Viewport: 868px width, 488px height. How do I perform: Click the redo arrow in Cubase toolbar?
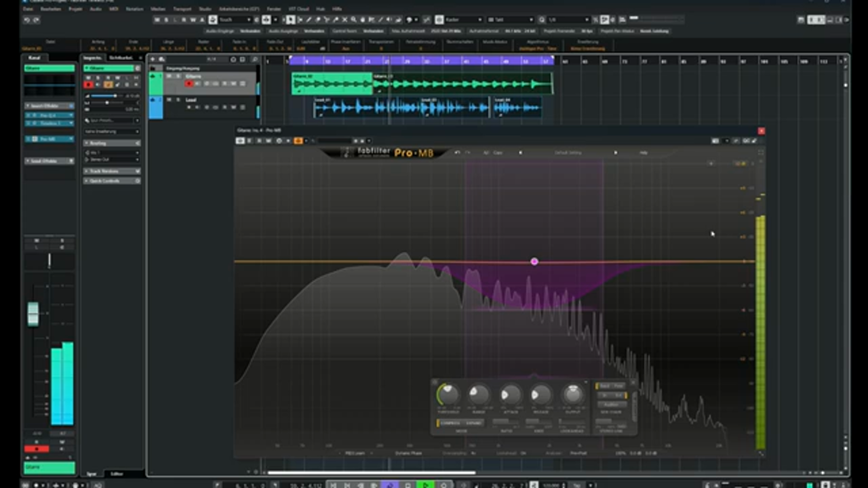[x=36, y=20]
